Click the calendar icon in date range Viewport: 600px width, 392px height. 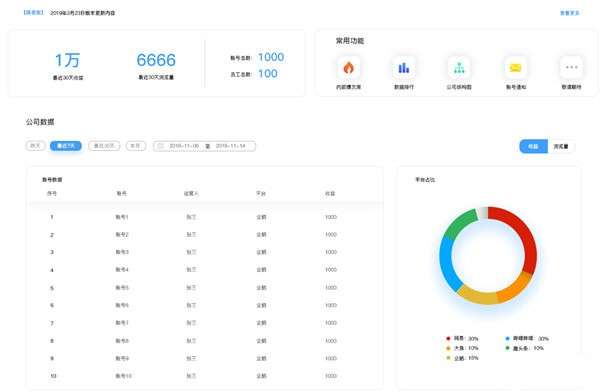point(161,146)
